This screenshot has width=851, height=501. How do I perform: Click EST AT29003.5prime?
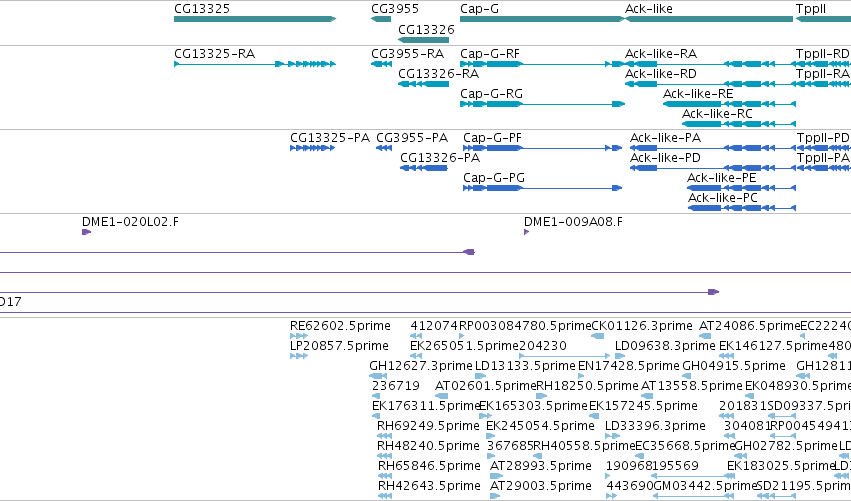(541, 486)
